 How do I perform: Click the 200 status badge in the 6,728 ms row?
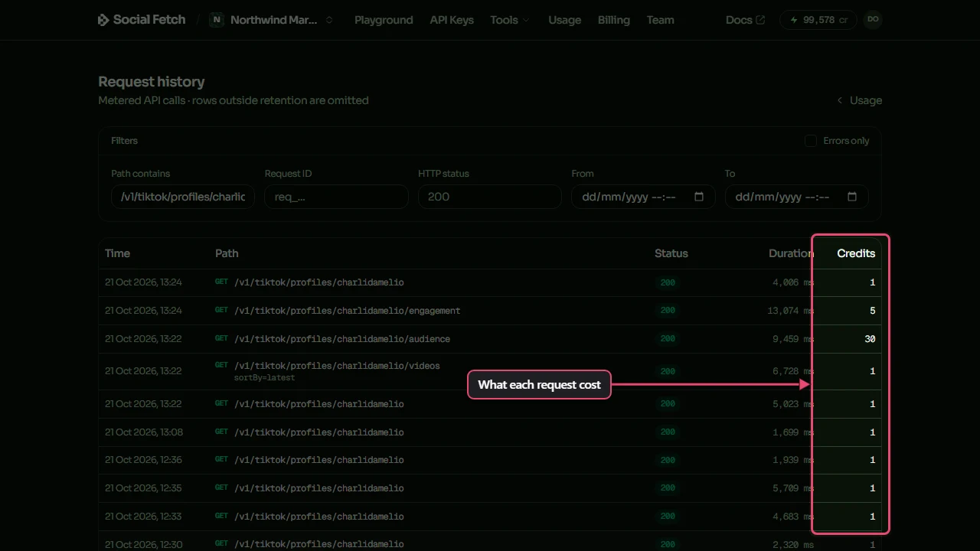coord(668,371)
